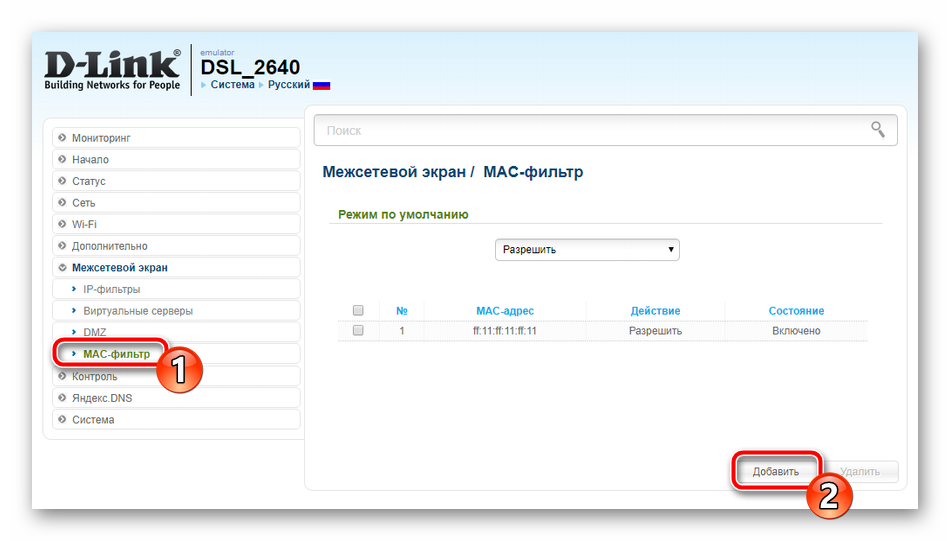
Task: Open the Разрешить default mode dropdown
Action: (x=587, y=250)
